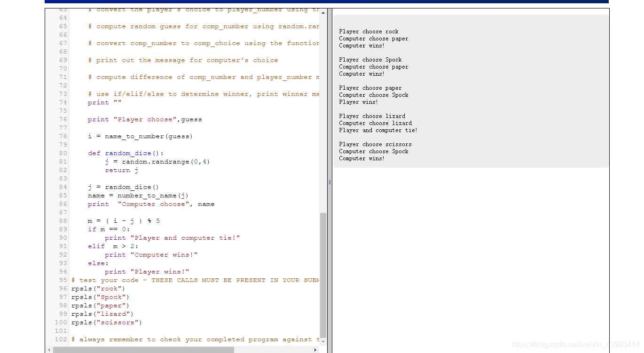Click line number 96 in the gutter
The image size is (644, 353).
tap(63, 289)
